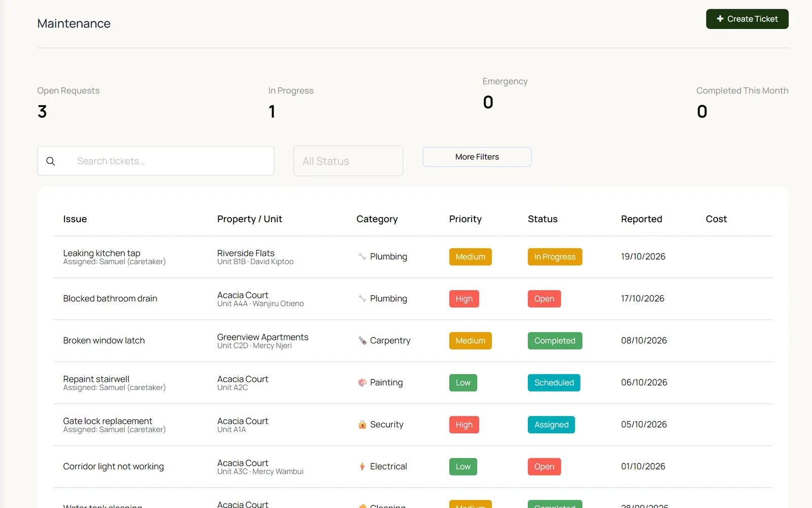Click the Painting palette icon
812x508 pixels.
(x=362, y=383)
